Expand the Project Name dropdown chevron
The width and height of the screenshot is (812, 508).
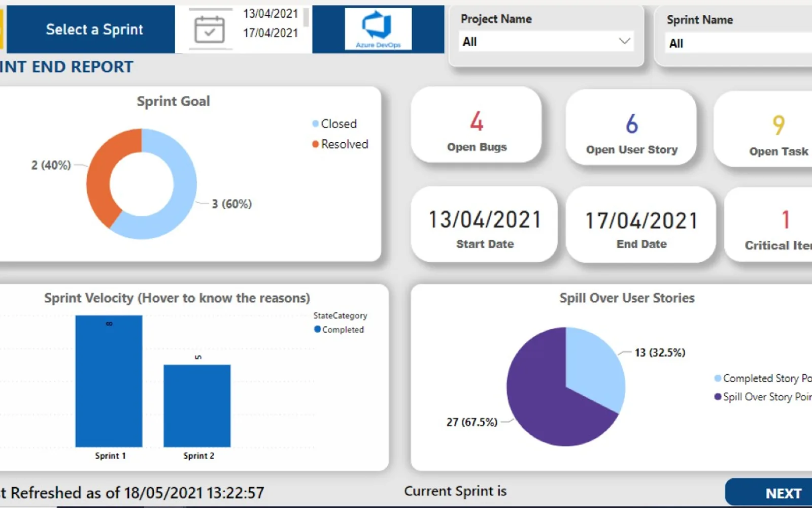pos(624,41)
